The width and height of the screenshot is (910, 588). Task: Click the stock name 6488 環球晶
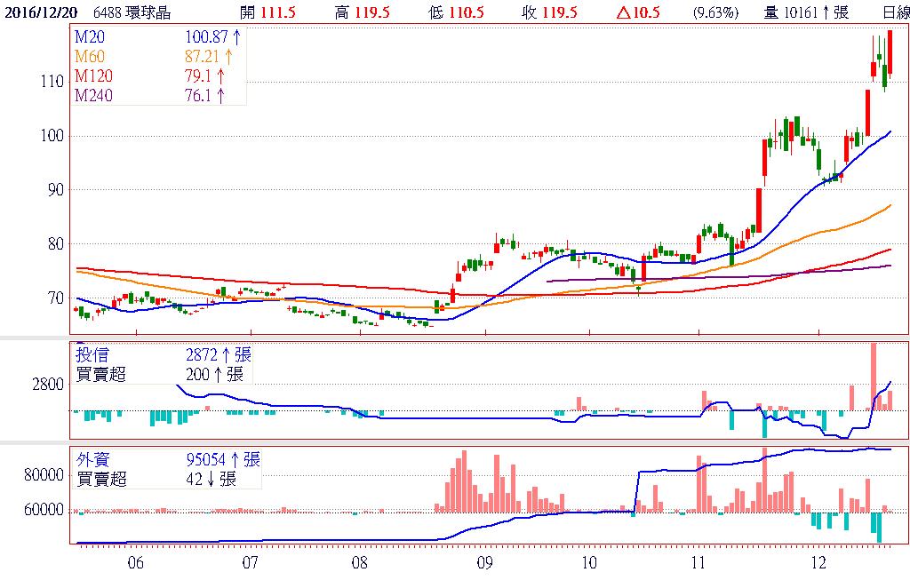click(x=134, y=12)
